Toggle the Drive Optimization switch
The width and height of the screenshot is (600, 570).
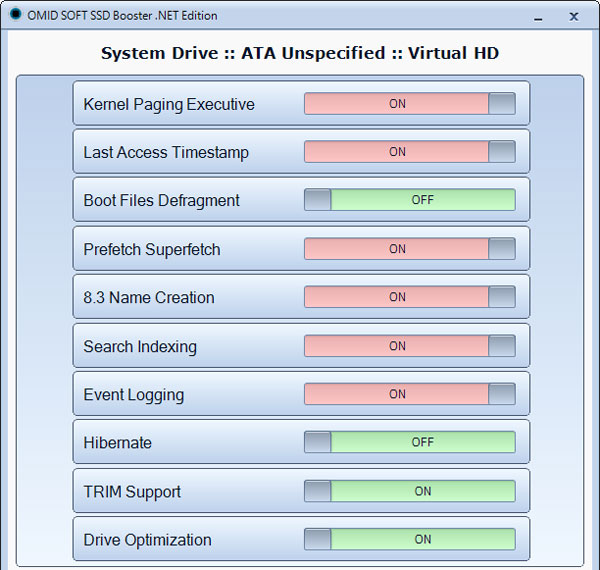pos(410,539)
